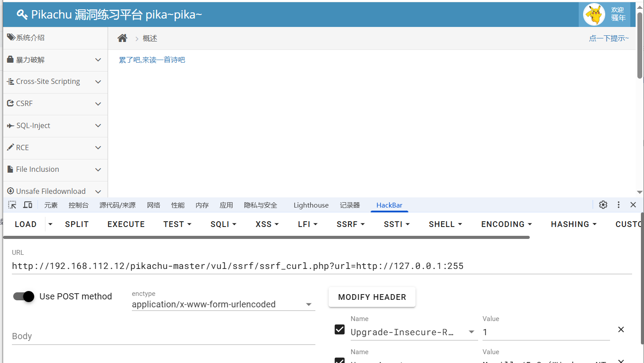
Task: Expand the Unsafe Filedownload chevron
Action: coord(98,191)
